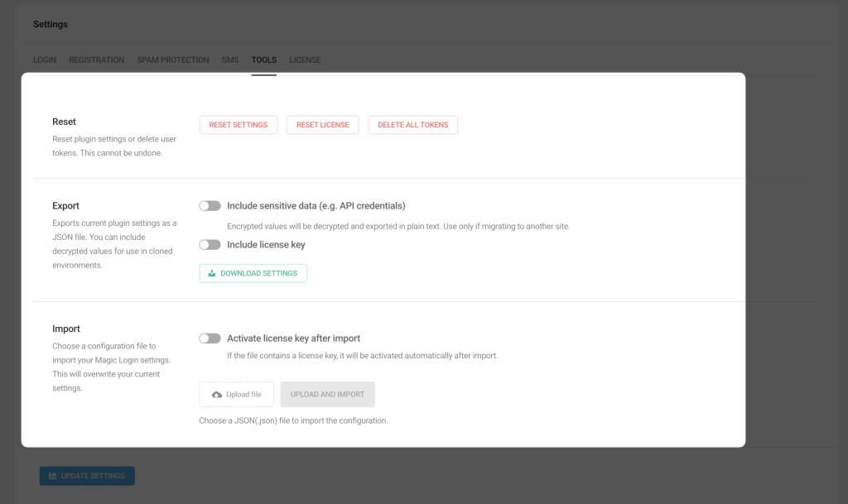Image resolution: width=848 pixels, height=504 pixels.
Task: Turn on Activate license key after import
Action: pos(210,338)
